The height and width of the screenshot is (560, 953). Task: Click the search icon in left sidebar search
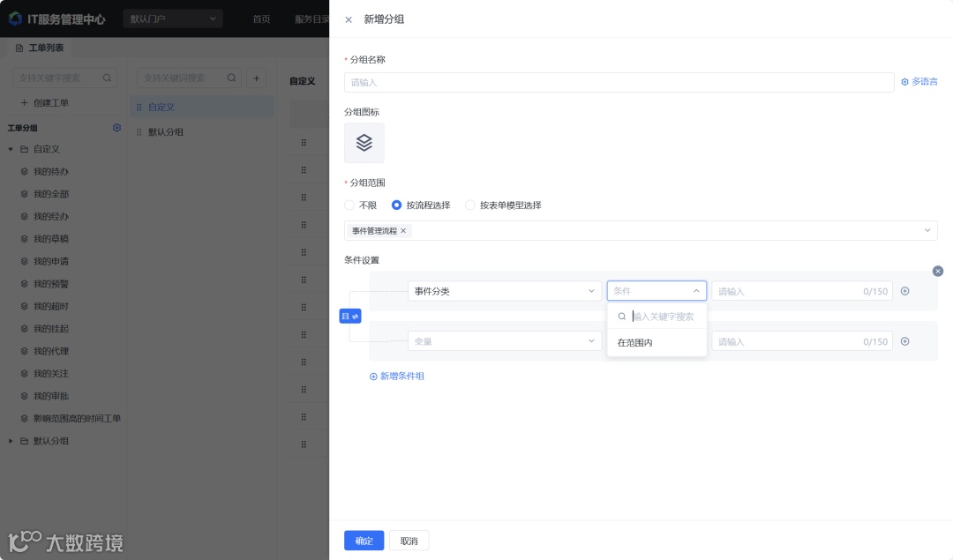pos(107,78)
